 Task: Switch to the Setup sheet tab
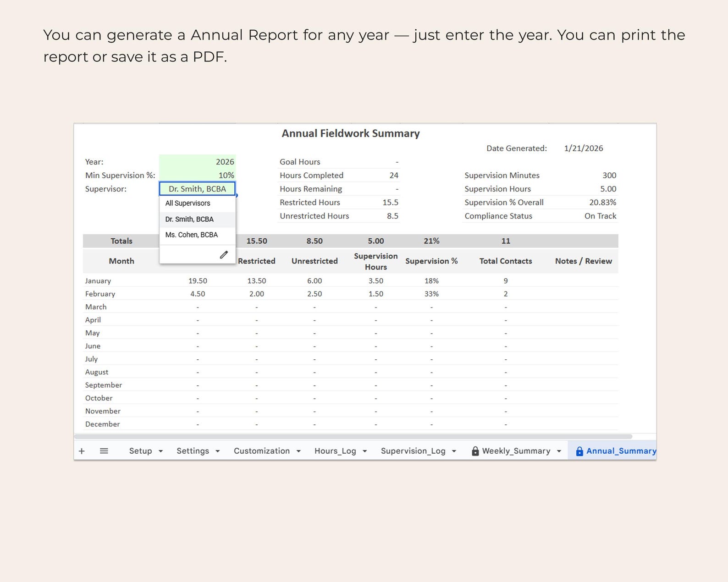140,451
